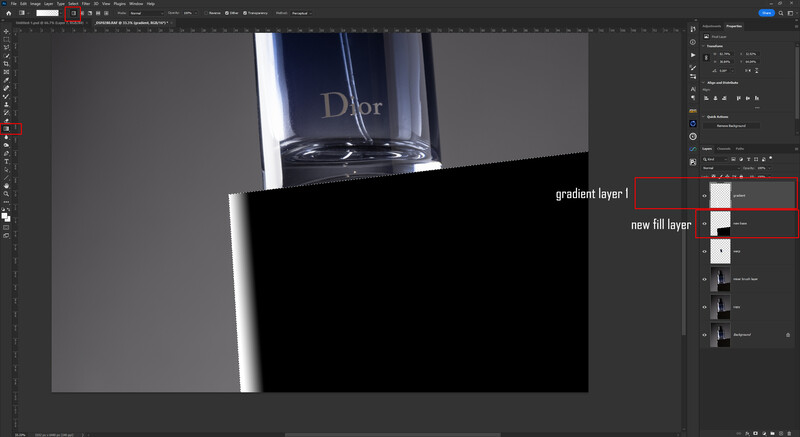This screenshot has width=800, height=437.
Task: Select the Frame tool
Action: 6,72
